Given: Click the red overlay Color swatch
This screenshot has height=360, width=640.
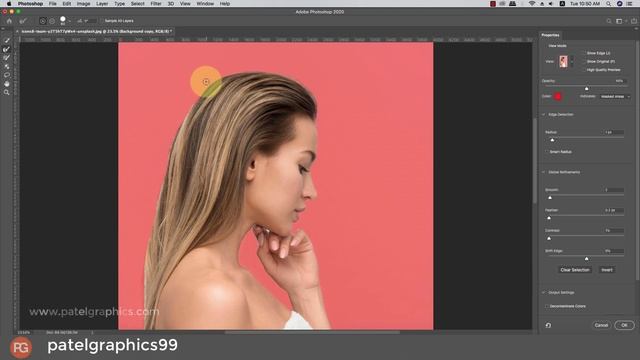Looking at the screenshot, I should pos(558,97).
